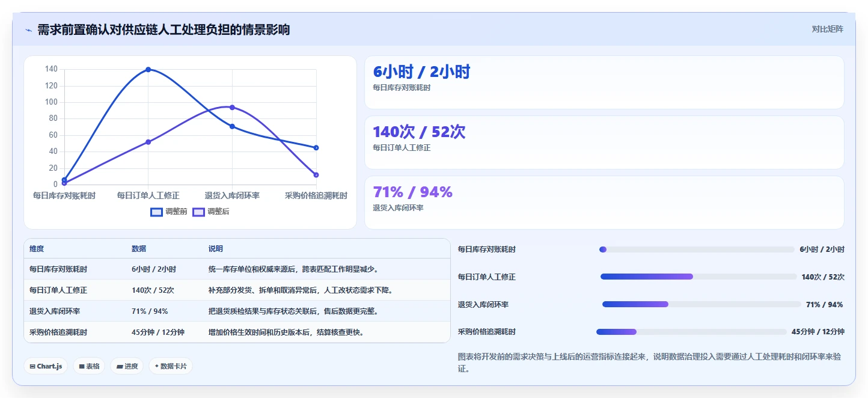Click description 把退货质检结果与库存状态关联后

point(294,311)
